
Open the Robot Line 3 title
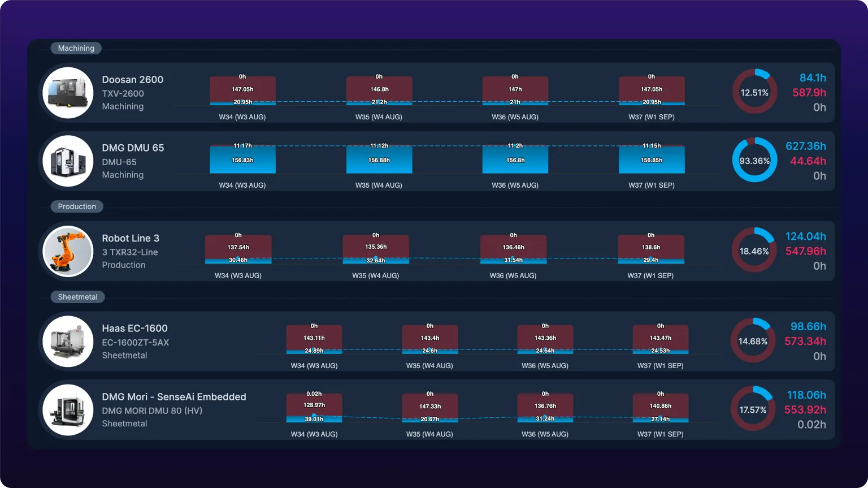[x=131, y=238]
